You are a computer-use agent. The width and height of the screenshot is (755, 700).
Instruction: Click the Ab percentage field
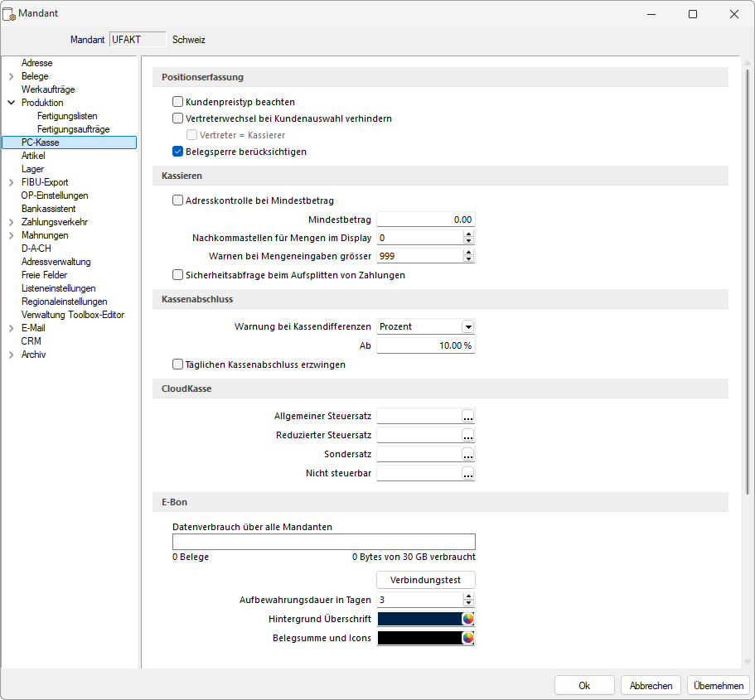coord(426,345)
